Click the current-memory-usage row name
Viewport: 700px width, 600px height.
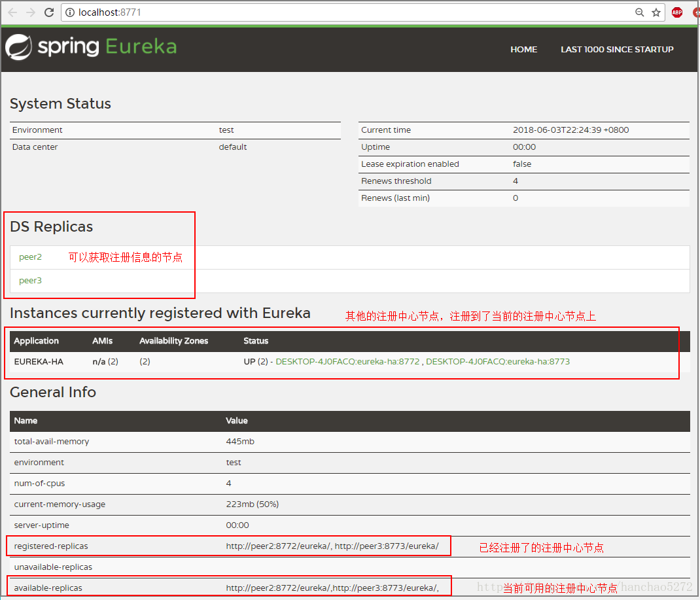point(60,504)
